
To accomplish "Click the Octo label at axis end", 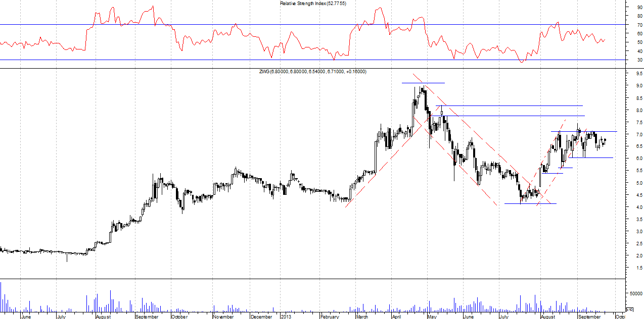I will pyautogui.click(x=620, y=316).
